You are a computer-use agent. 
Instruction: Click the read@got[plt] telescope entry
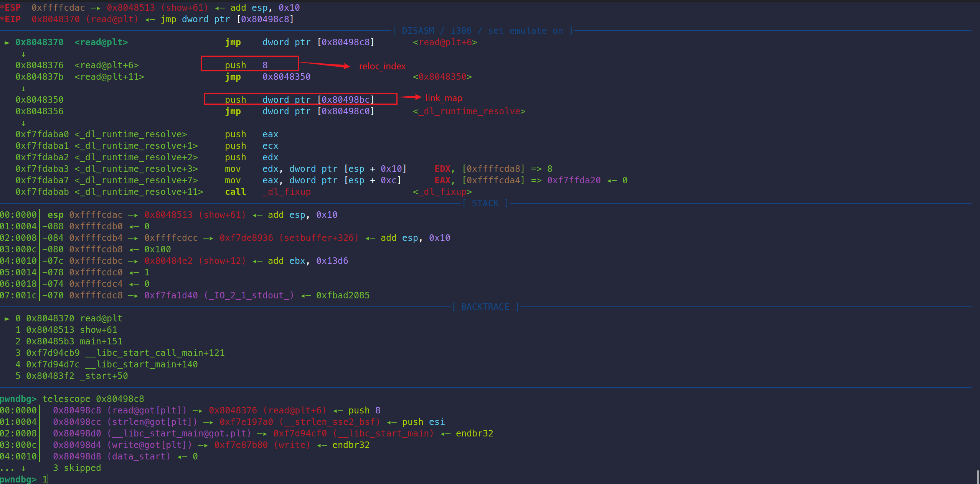tap(147, 411)
